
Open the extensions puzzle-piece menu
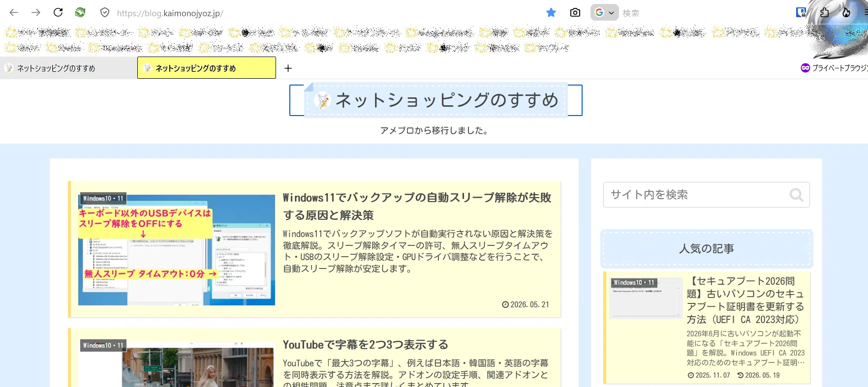(825, 12)
